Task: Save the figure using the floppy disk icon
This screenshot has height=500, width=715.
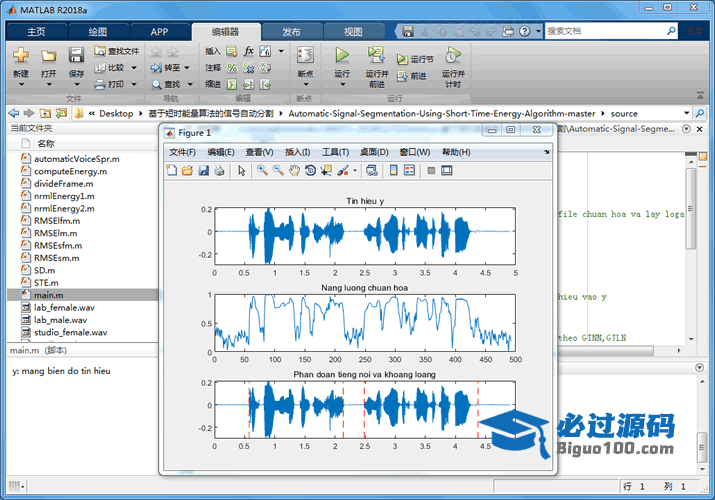Action: coord(203,171)
